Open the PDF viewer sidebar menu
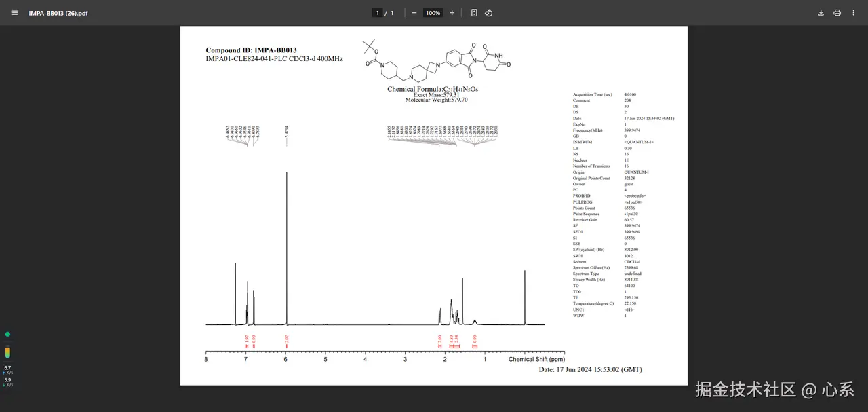The height and width of the screenshot is (412, 868). [14, 13]
